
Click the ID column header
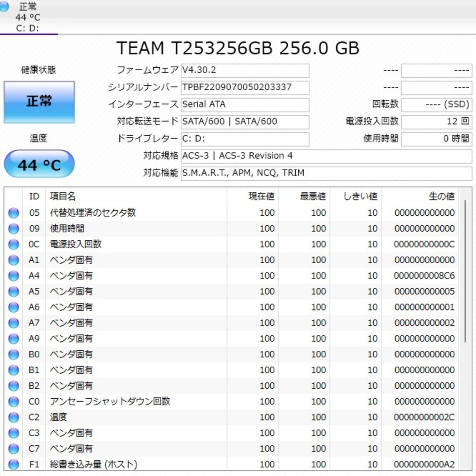tap(34, 196)
